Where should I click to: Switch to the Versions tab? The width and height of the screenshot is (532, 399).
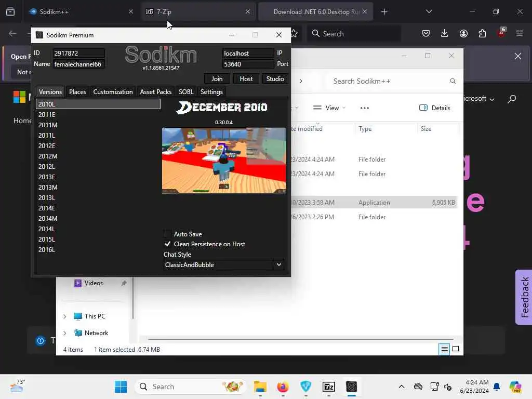click(50, 91)
